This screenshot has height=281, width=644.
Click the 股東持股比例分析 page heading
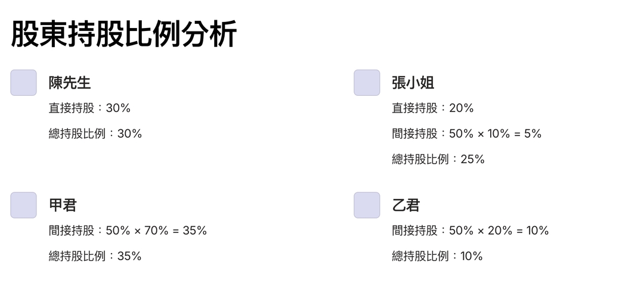pos(124,35)
